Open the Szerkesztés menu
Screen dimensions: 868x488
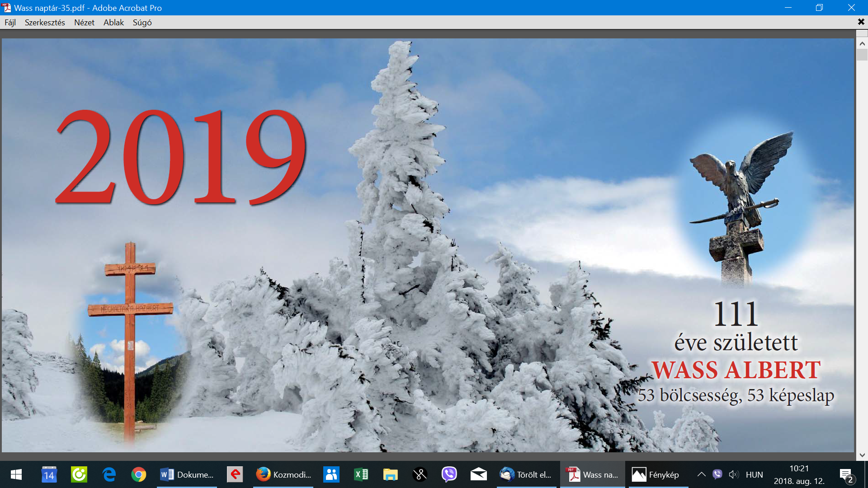pyautogui.click(x=45, y=23)
